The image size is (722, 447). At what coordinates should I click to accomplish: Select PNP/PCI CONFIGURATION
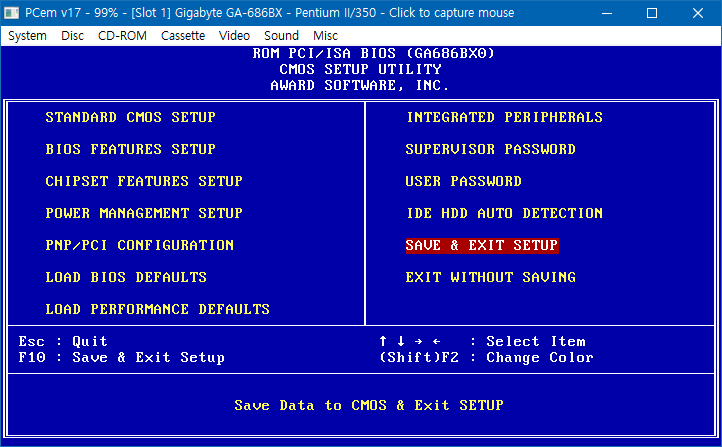[x=140, y=245]
